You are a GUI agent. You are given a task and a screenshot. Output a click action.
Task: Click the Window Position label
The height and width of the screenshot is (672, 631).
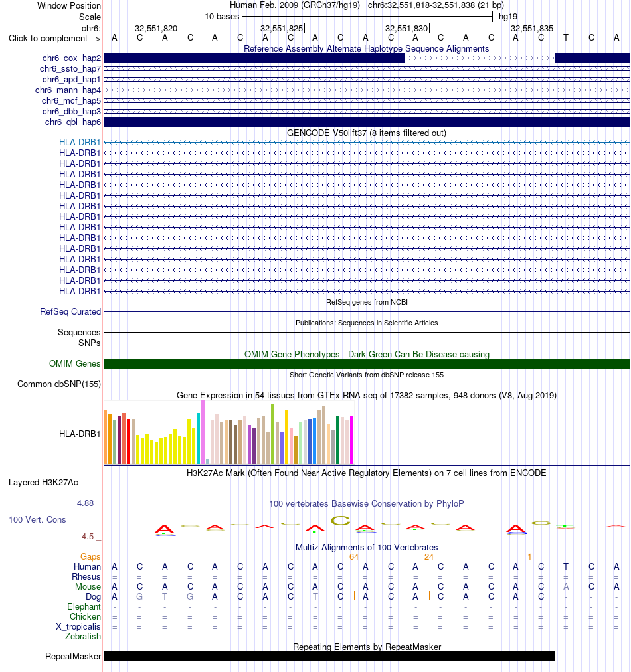pyautogui.click(x=69, y=6)
